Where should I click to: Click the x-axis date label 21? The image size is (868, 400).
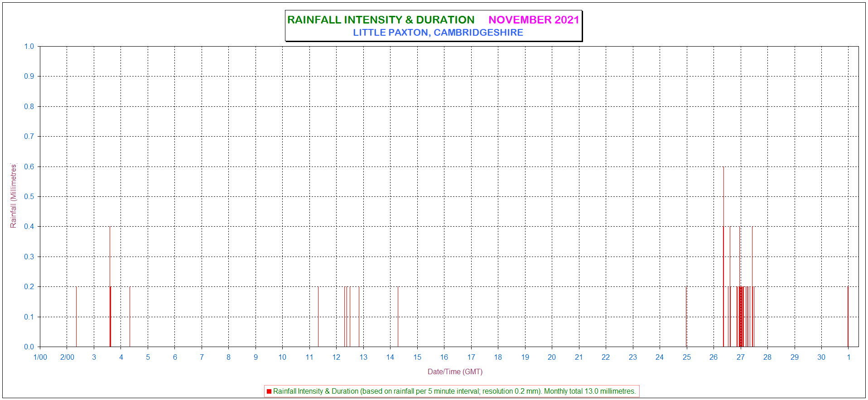pos(579,357)
